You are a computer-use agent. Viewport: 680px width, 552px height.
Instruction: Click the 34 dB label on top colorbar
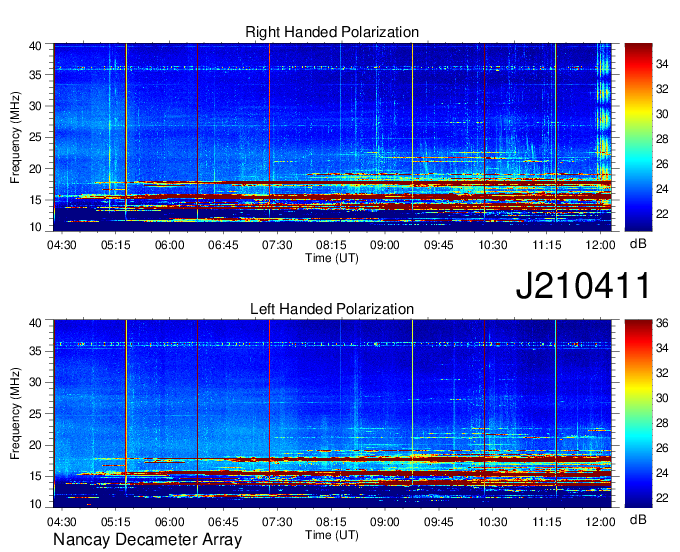tap(662, 64)
